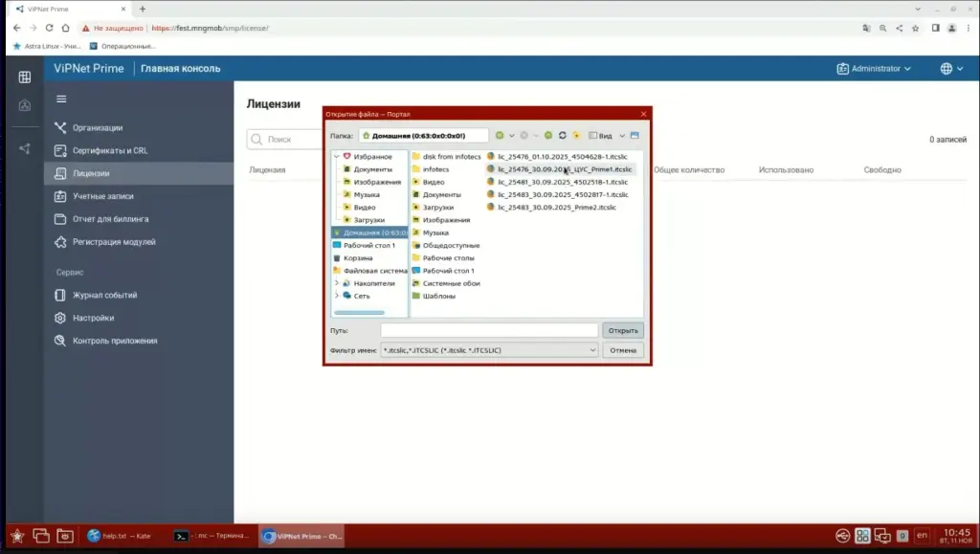This screenshot has height=554, width=980.
Task: Click the en keyboard layout indicator
Action: 922,535
